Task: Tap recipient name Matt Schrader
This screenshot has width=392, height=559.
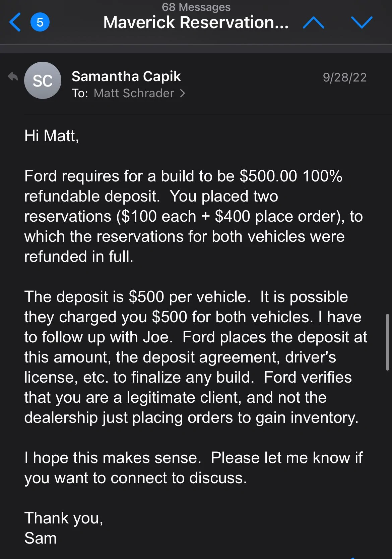Action: (x=134, y=93)
